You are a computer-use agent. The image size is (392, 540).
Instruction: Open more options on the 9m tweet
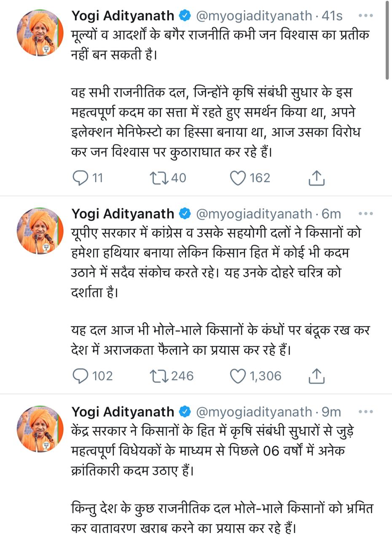[365, 412]
